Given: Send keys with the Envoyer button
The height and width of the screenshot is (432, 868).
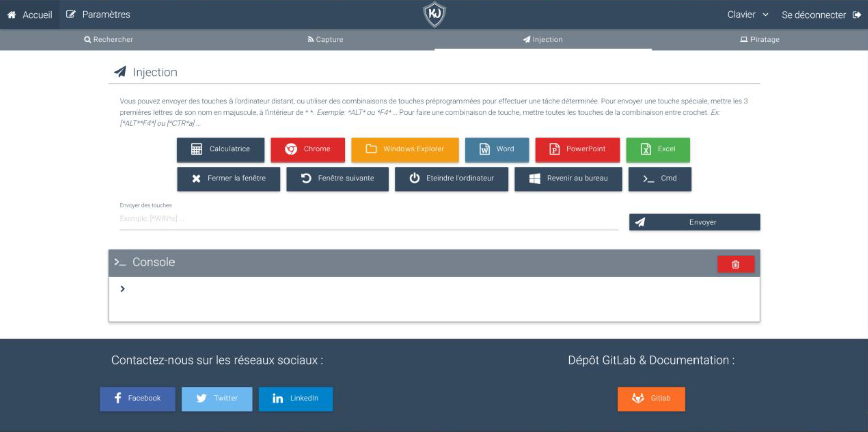Looking at the screenshot, I should [x=695, y=222].
